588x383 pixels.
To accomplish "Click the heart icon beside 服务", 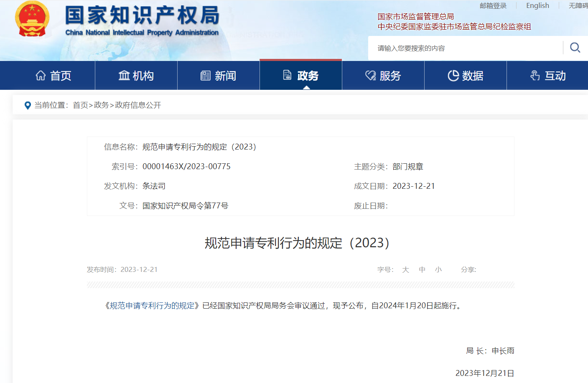I will click(370, 76).
